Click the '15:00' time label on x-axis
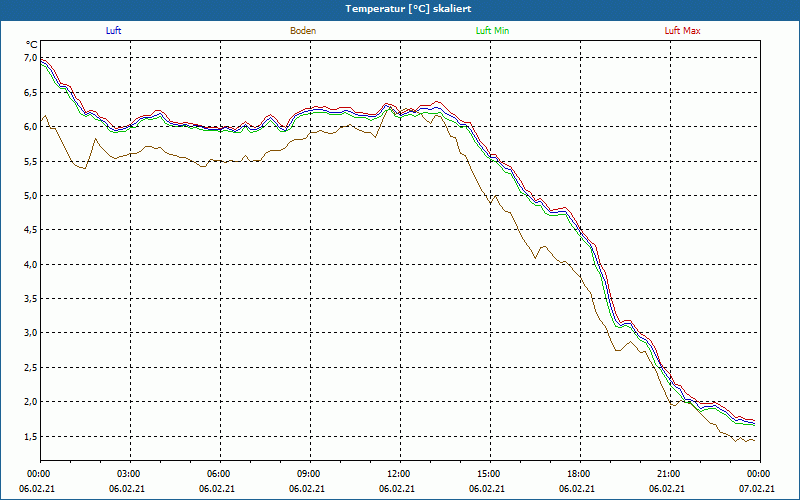Image resolution: width=800 pixels, height=500 pixels. [x=487, y=474]
